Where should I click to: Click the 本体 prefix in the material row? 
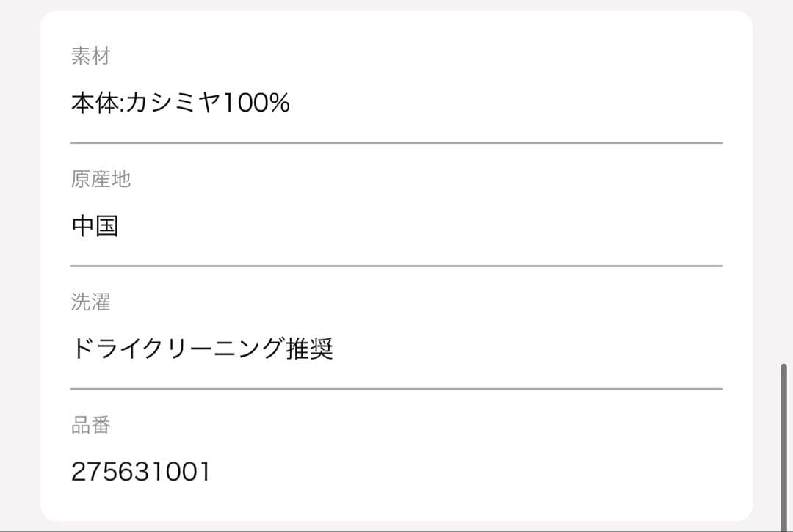pos(94,103)
